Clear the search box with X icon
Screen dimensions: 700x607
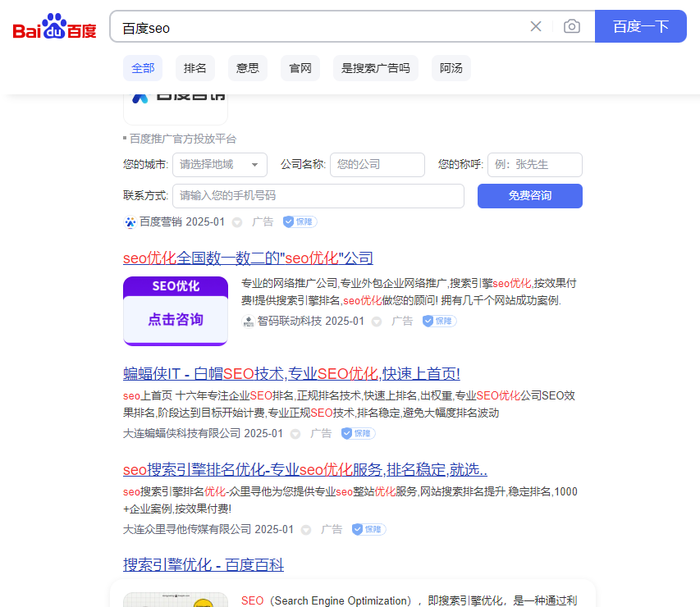coord(536,26)
